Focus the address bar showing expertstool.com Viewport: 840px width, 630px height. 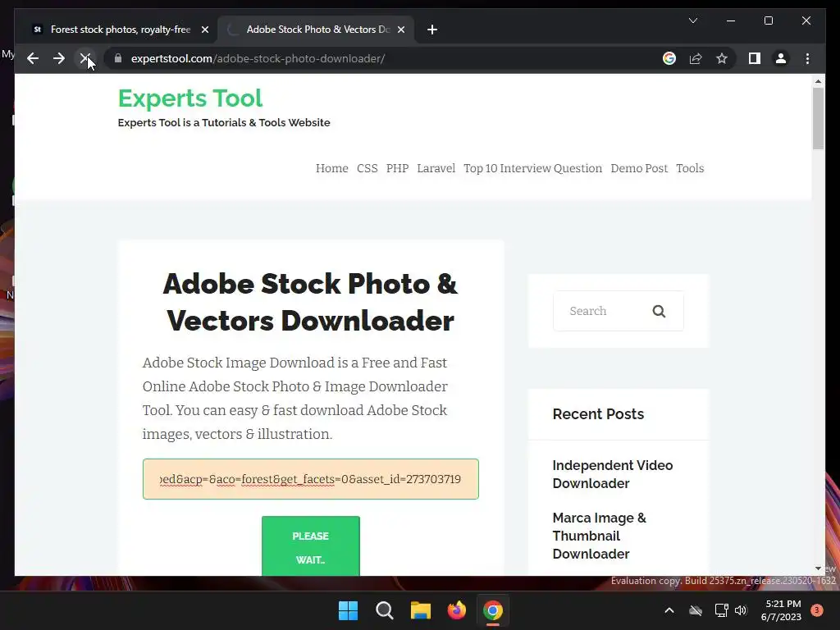coord(386,58)
